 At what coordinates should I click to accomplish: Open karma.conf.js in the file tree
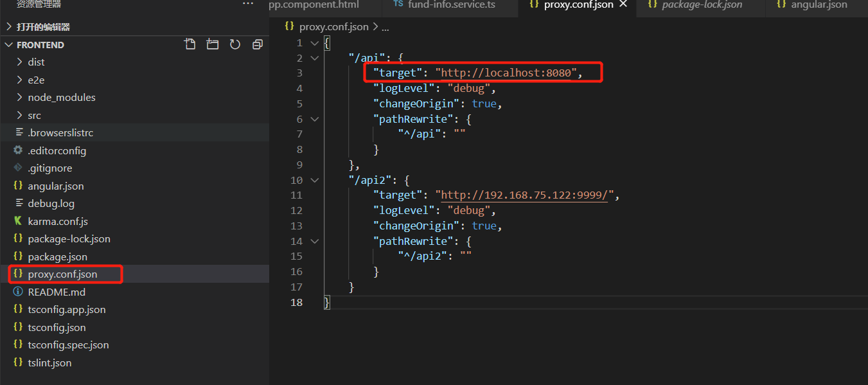(x=134, y=221)
